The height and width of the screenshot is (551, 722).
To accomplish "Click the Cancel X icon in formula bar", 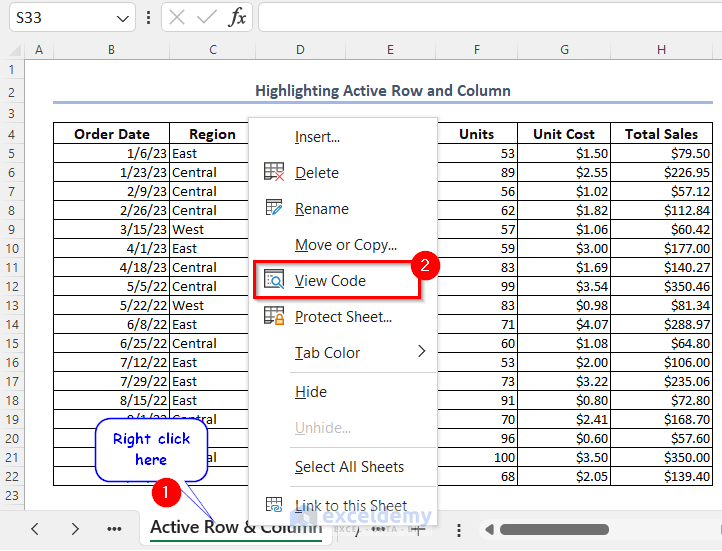I will pos(177,17).
